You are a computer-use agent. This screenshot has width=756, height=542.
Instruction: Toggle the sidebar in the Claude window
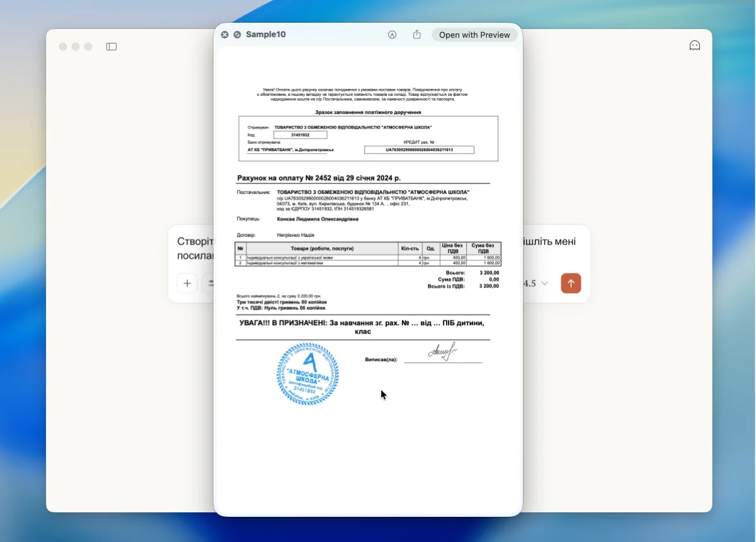pos(112,47)
